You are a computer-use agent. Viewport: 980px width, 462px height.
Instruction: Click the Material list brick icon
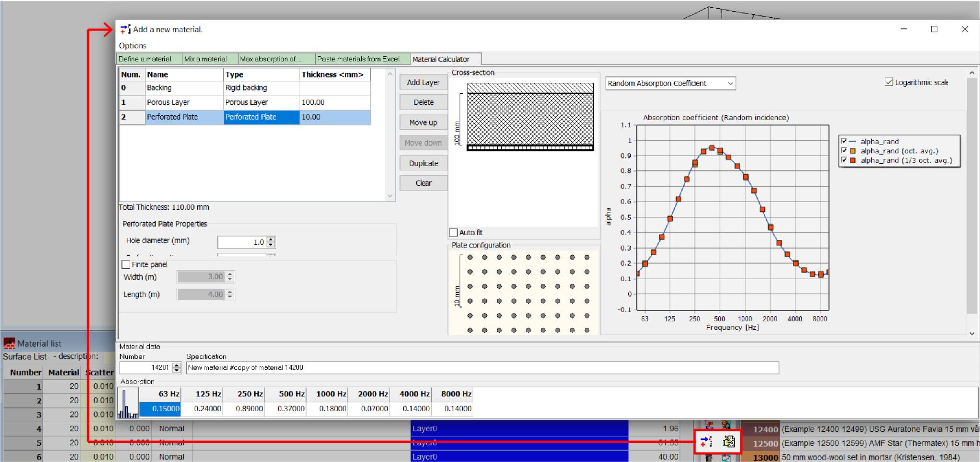(9, 343)
